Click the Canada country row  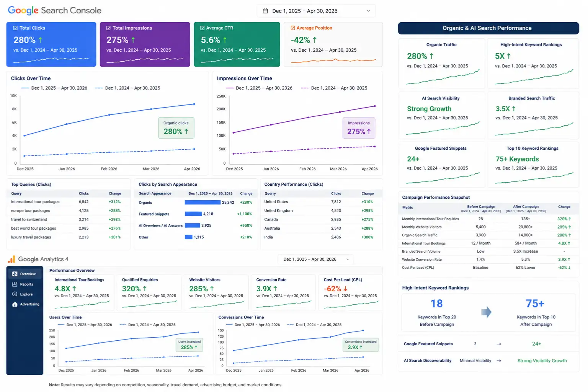(321, 219)
